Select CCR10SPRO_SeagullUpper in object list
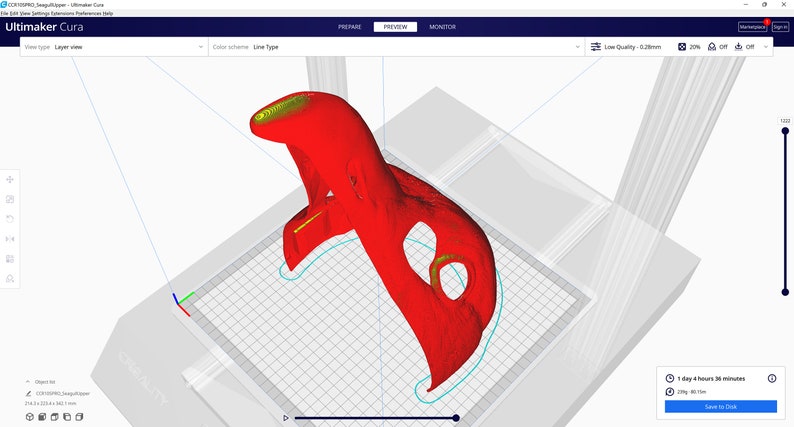Image resolution: width=794 pixels, height=427 pixels. coord(63,393)
